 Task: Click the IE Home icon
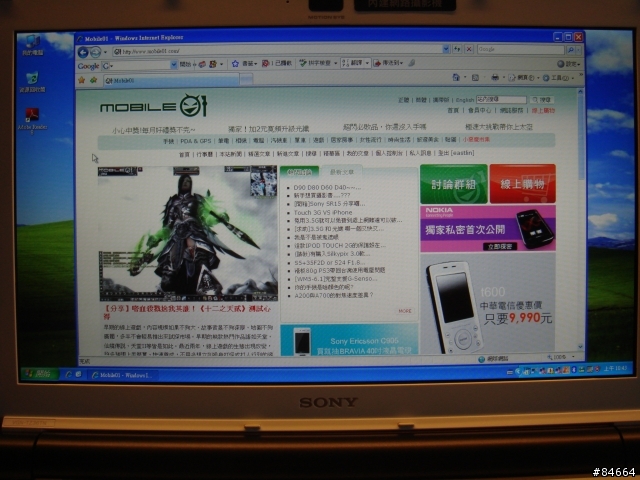456,77
